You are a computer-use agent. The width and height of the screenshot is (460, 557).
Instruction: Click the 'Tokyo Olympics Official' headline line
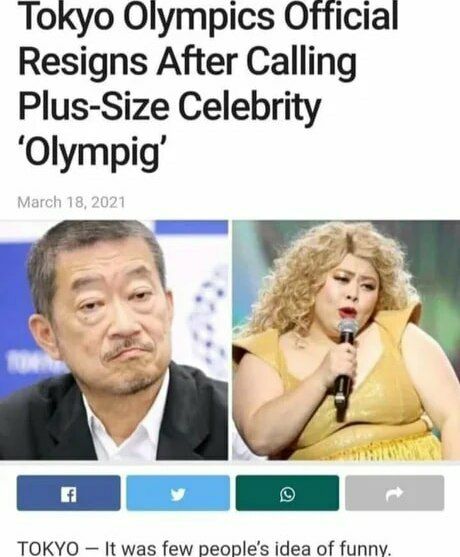[208, 16]
